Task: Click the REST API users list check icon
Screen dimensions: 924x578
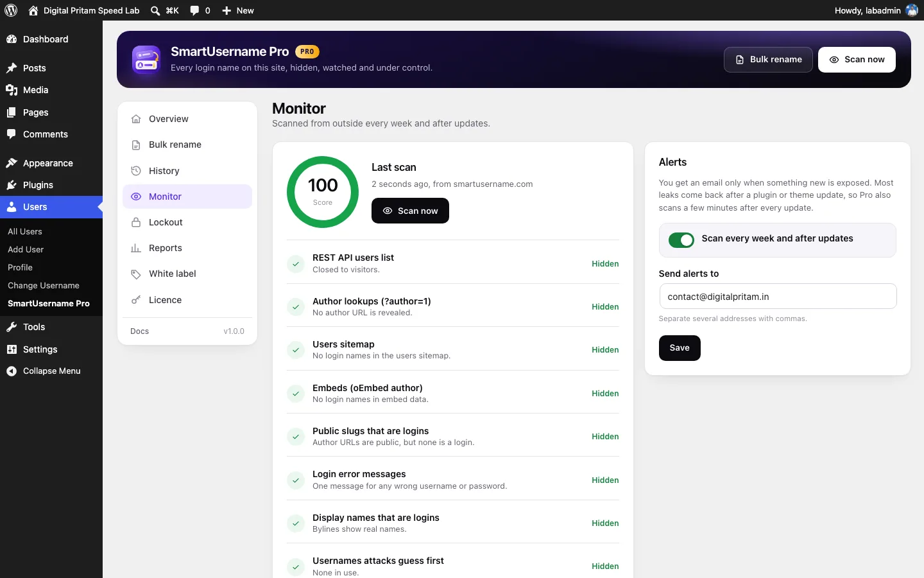Action: (x=296, y=264)
